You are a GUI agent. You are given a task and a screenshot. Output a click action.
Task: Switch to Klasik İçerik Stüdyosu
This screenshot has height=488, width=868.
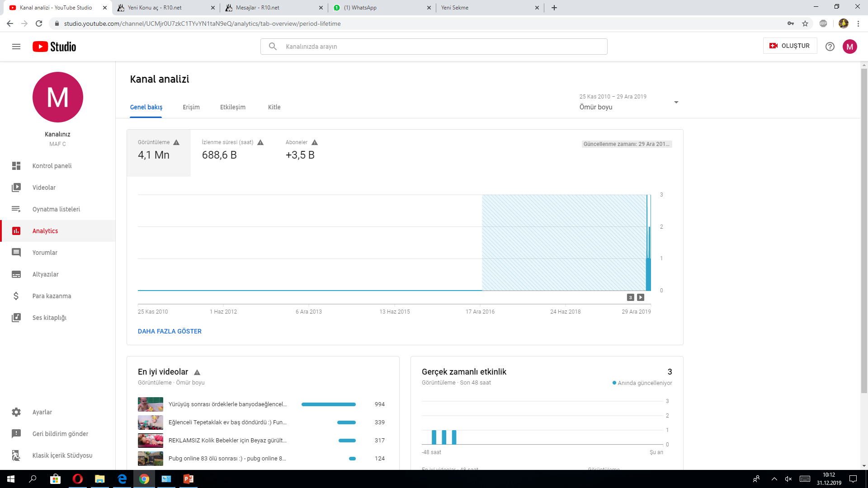point(58,455)
